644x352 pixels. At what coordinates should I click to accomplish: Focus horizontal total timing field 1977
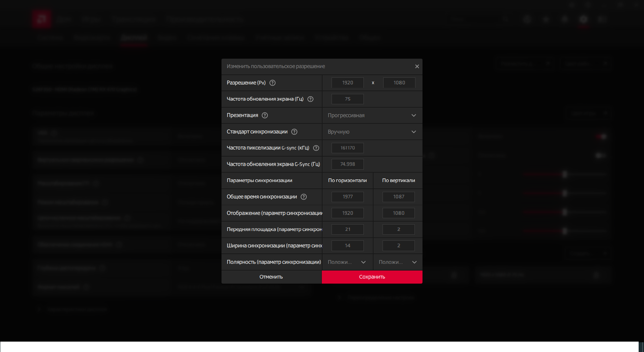(348, 197)
